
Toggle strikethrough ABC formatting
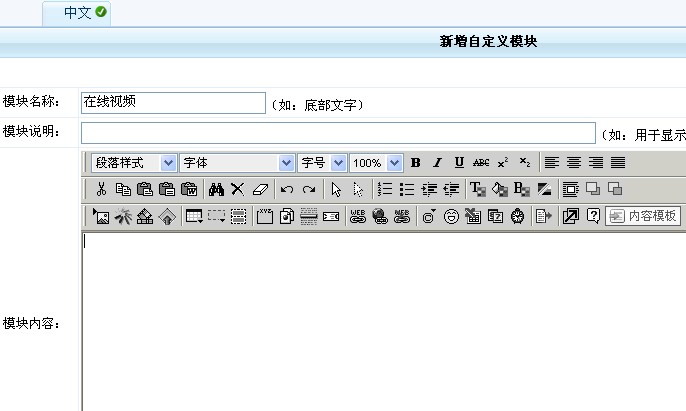click(481, 162)
